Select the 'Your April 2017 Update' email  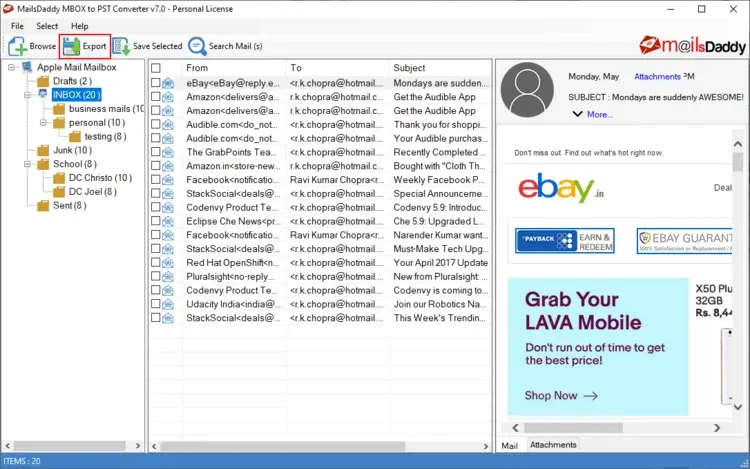point(320,262)
